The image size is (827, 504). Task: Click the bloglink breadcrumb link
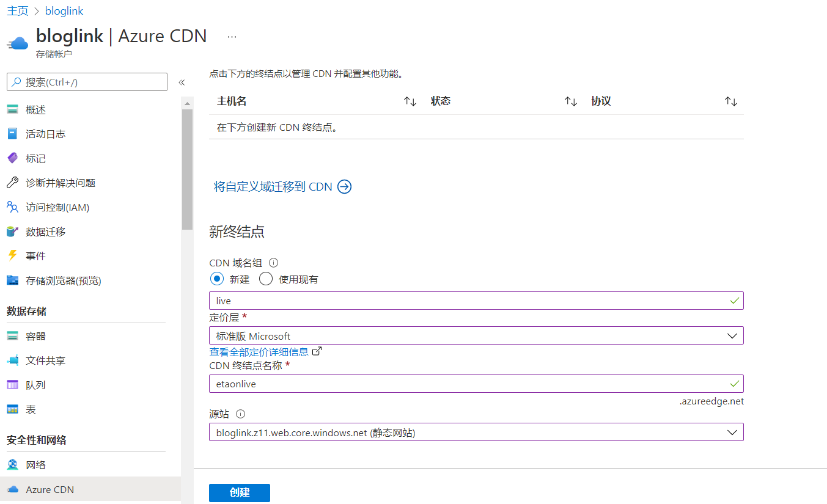[x=64, y=11]
